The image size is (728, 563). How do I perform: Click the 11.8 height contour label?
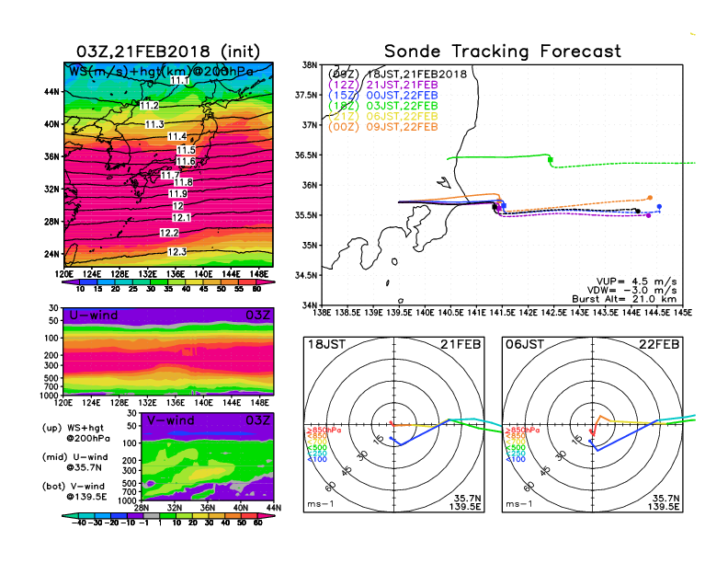184,182
